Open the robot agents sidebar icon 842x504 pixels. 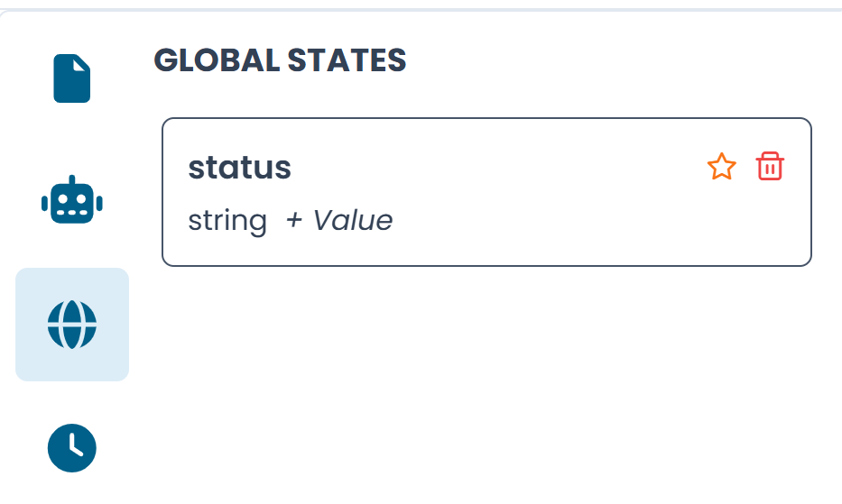pos(72,200)
